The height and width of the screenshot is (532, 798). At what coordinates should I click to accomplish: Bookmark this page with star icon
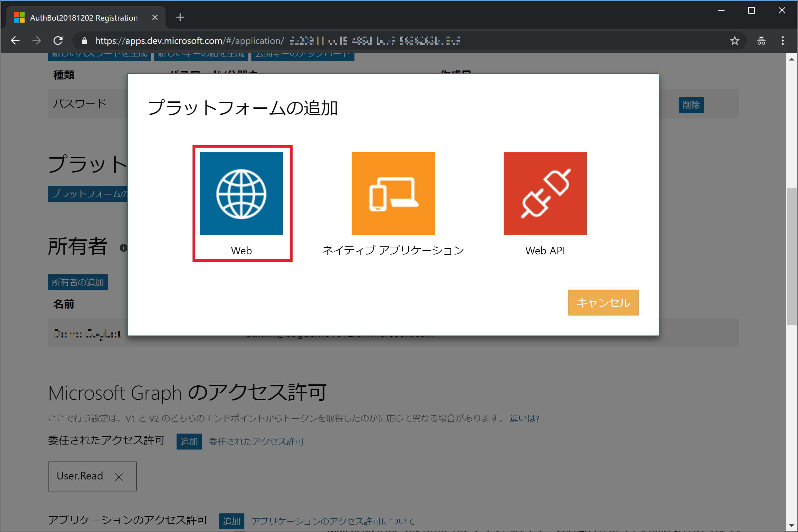click(734, 41)
